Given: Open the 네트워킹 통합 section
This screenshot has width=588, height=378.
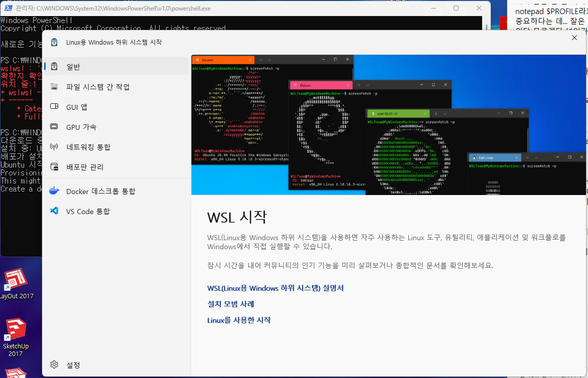Looking at the screenshot, I should tap(116, 147).
